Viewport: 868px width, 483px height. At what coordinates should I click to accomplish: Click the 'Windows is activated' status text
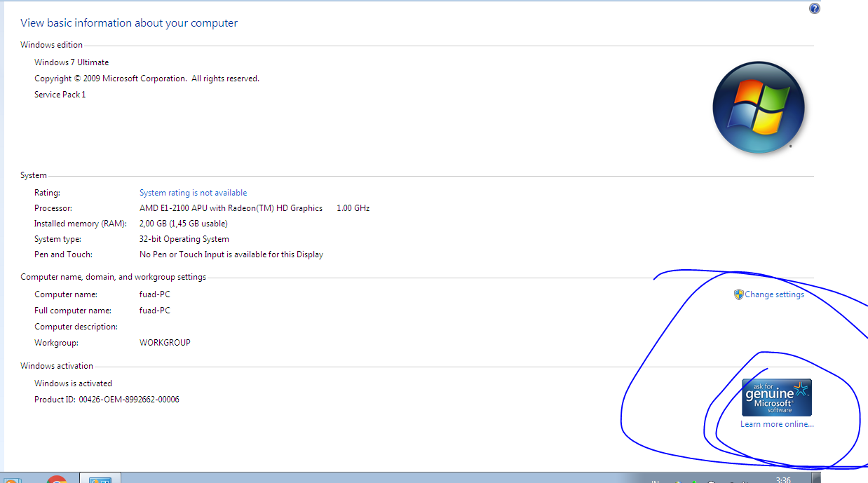[x=73, y=383]
